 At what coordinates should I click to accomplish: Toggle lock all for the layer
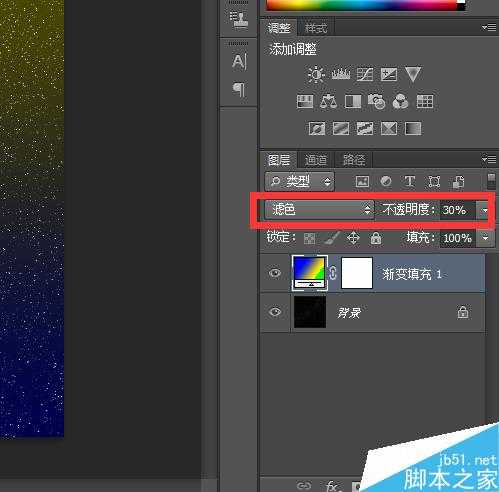[x=376, y=238]
